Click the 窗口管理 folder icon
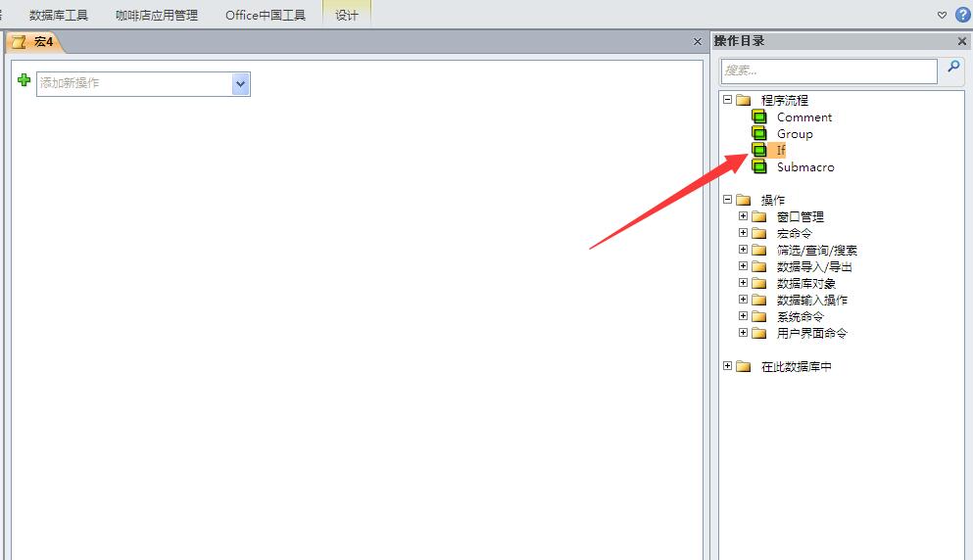973x560 pixels. click(x=759, y=216)
